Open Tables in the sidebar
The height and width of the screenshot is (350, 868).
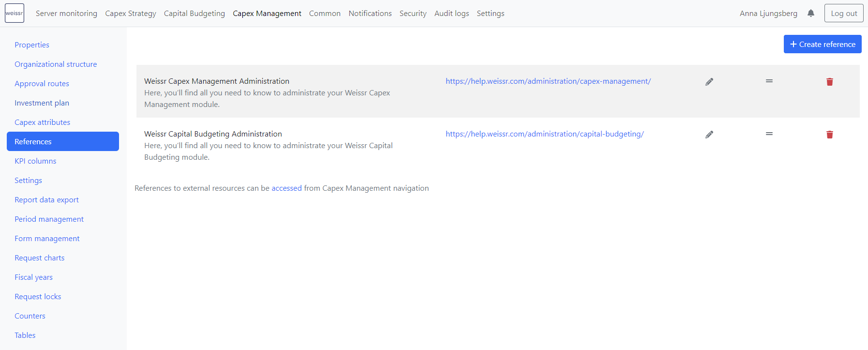click(25, 335)
